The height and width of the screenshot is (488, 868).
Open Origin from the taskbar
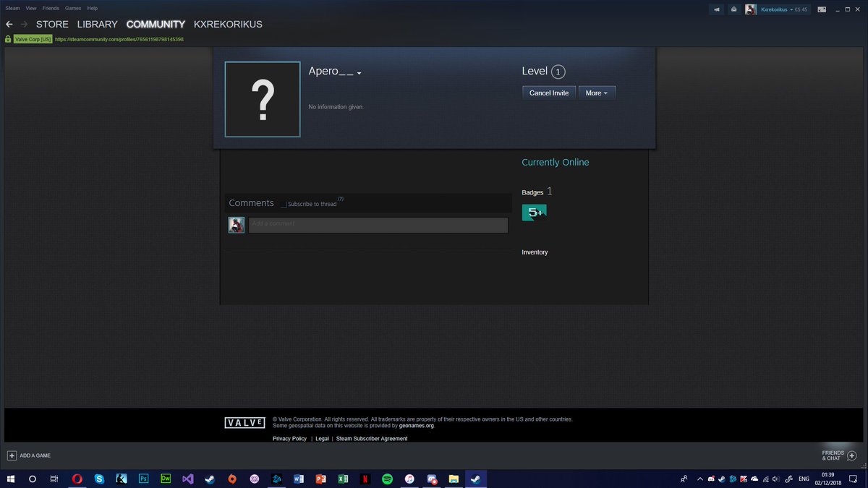232,479
